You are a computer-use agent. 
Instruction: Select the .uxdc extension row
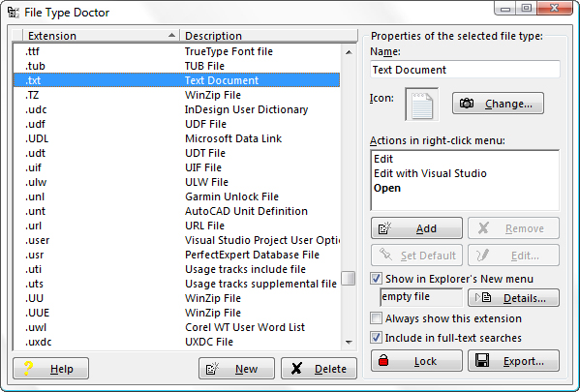coord(176,342)
